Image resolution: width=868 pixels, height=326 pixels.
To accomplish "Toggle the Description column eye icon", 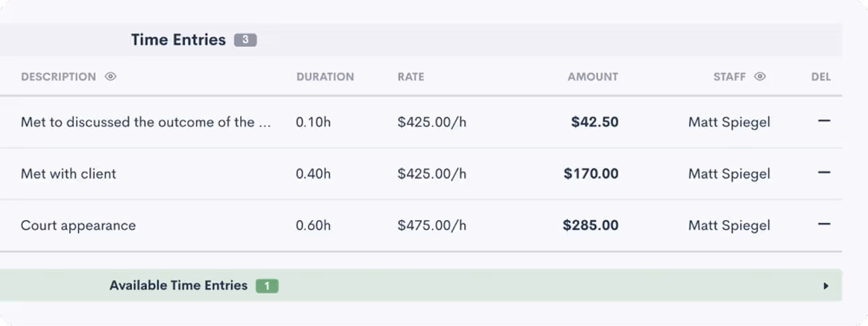I will (x=111, y=76).
